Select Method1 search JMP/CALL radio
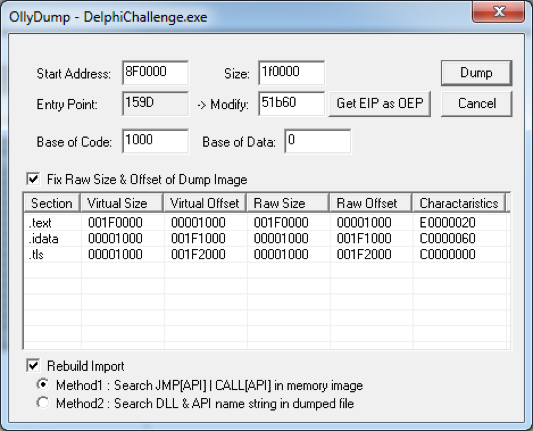Screen dimensions: 533x431 click(x=43, y=385)
